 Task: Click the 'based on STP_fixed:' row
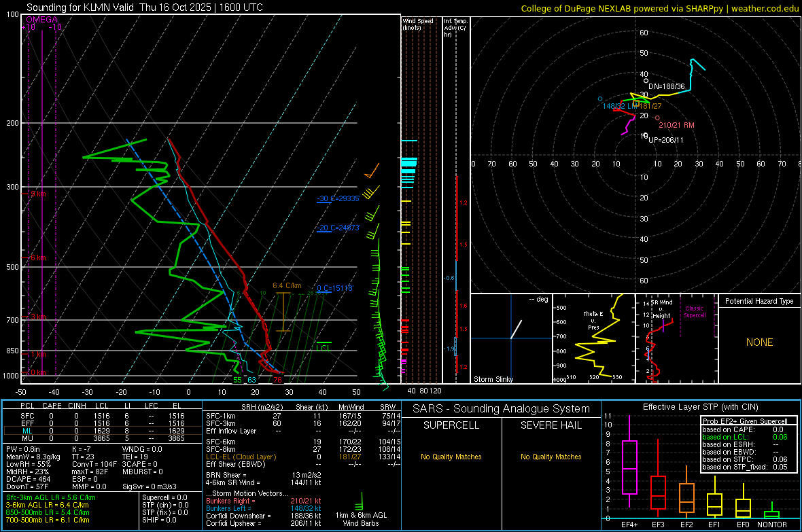(745, 467)
